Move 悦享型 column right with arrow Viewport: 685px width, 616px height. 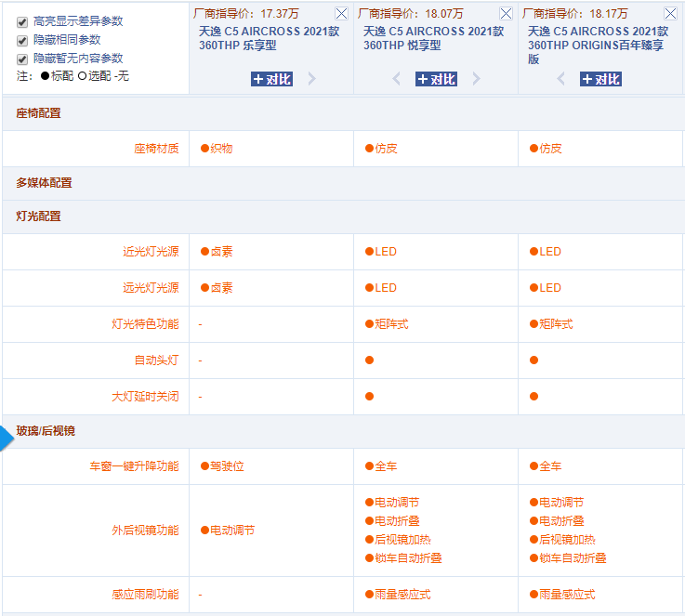(x=476, y=79)
